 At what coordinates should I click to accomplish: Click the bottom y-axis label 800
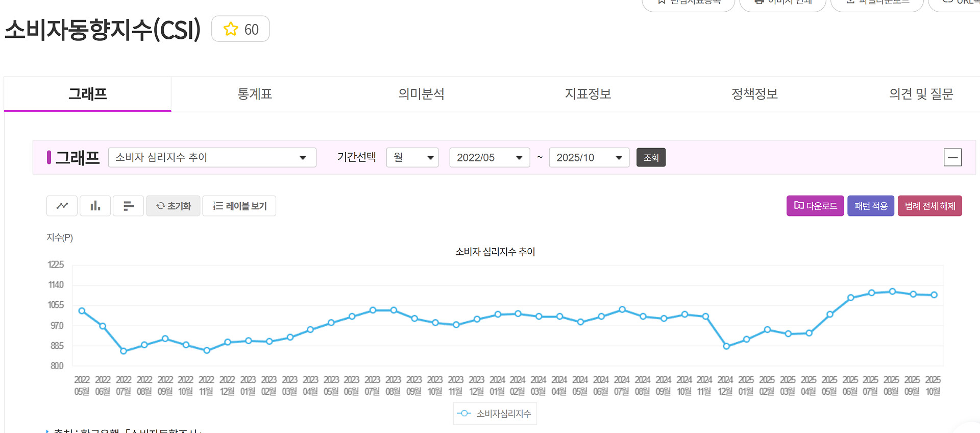[57, 366]
